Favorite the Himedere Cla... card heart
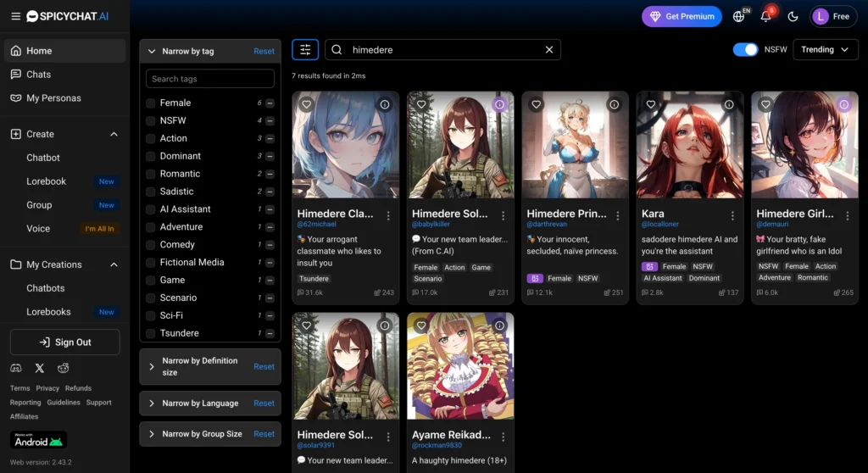 (x=306, y=104)
